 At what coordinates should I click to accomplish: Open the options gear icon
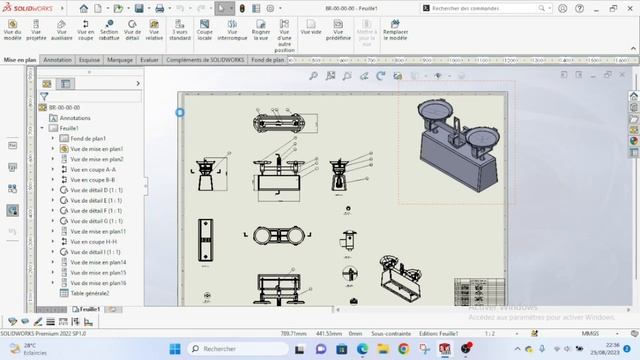[x=270, y=8]
